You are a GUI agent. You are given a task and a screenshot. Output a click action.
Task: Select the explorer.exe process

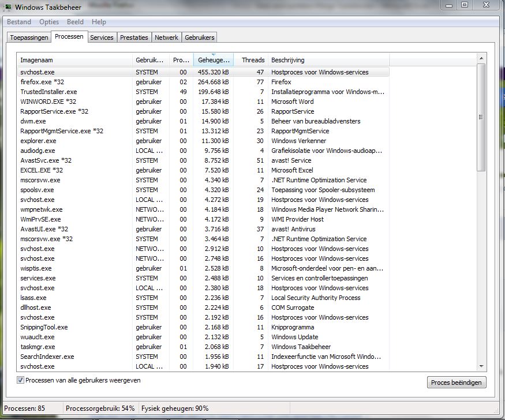point(203,141)
